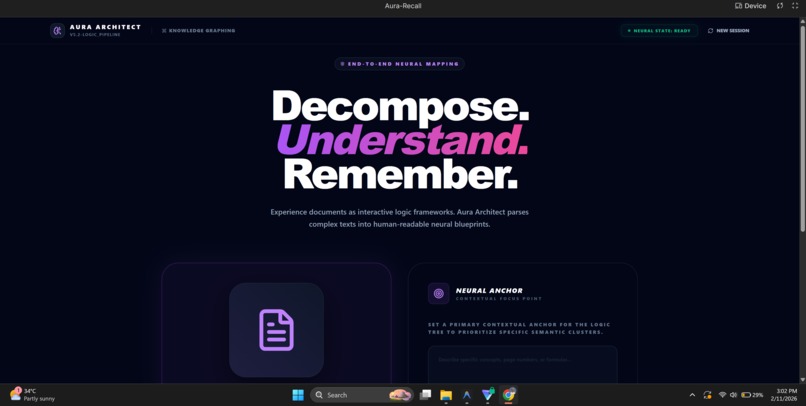This screenshot has height=406, width=806.
Task: Click the "Neural Anchor" card heading
Action: (x=489, y=290)
